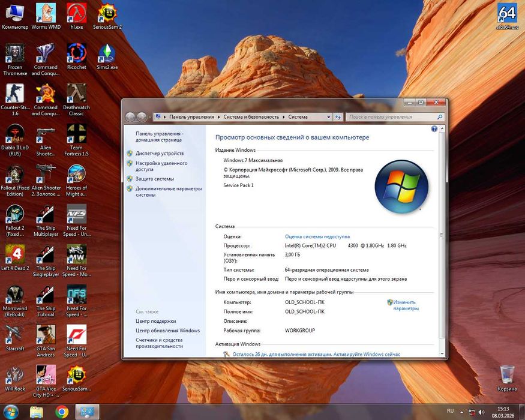Open Центр поддержки link
The image size is (525, 420).
155,321
